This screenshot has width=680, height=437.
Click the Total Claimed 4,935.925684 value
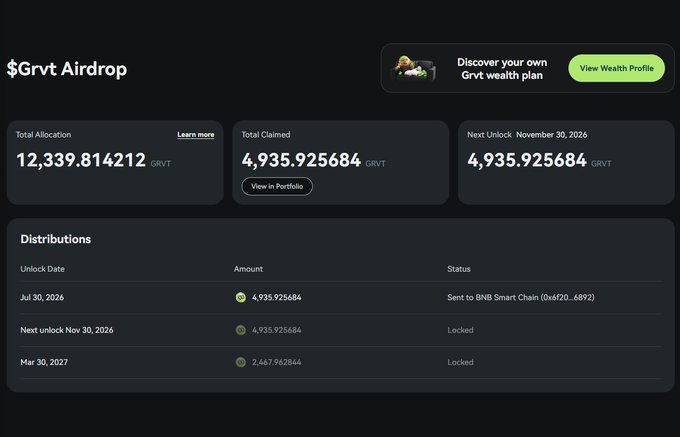click(301, 160)
